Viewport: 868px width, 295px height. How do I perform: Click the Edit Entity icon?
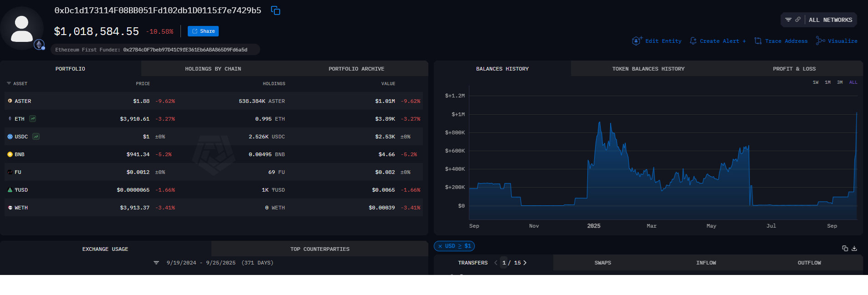pos(637,41)
